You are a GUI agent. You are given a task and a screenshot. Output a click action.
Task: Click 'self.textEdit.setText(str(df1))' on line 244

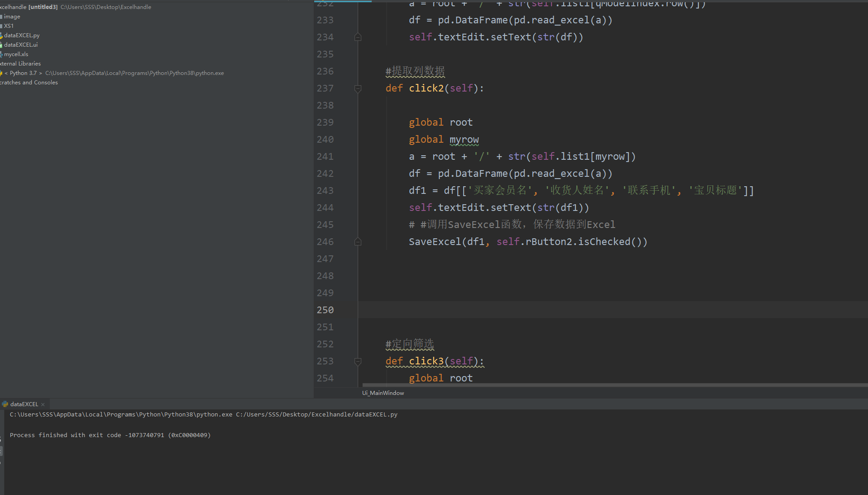tap(499, 208)
